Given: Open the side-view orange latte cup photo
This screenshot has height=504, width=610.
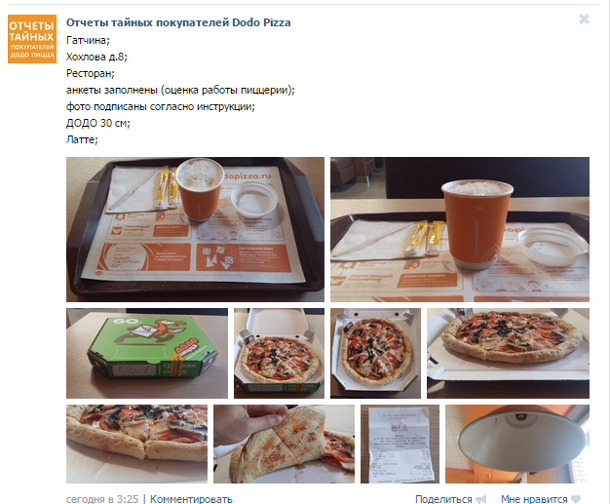Looking at the screenshot, I should (460, 229).
